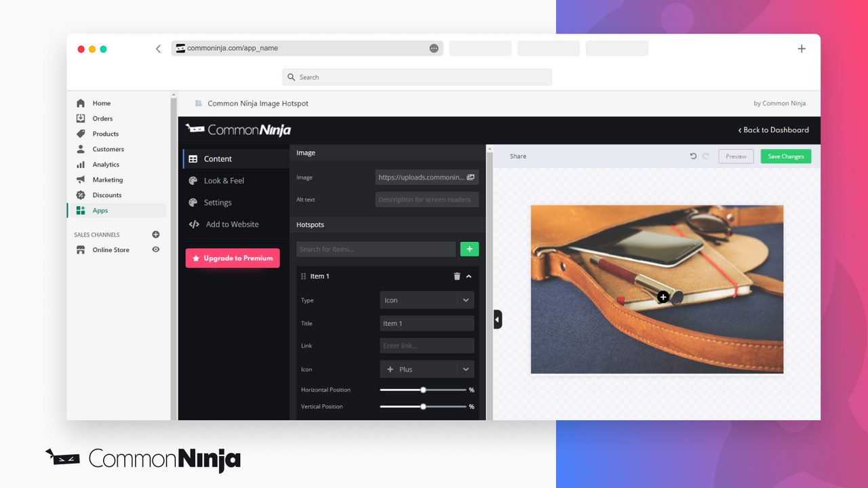The width and height of the screenshot is (868, 488).
Task: Open a new browser tab with plus icon
Action: (x=802, y=49)
